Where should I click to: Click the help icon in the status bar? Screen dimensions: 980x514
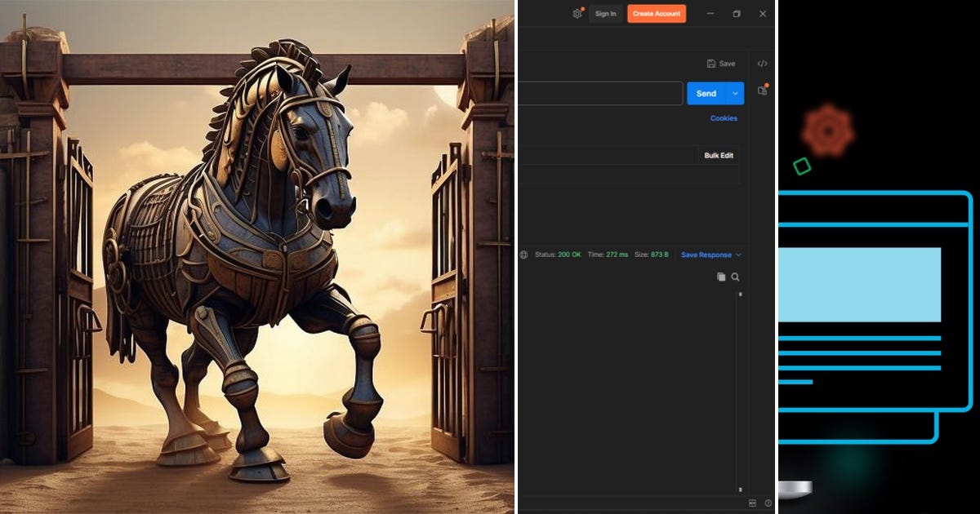pos(768,503)
